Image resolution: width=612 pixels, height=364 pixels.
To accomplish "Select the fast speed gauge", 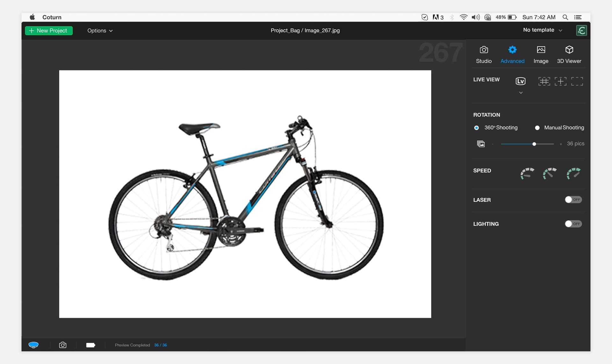I will 573,174.
